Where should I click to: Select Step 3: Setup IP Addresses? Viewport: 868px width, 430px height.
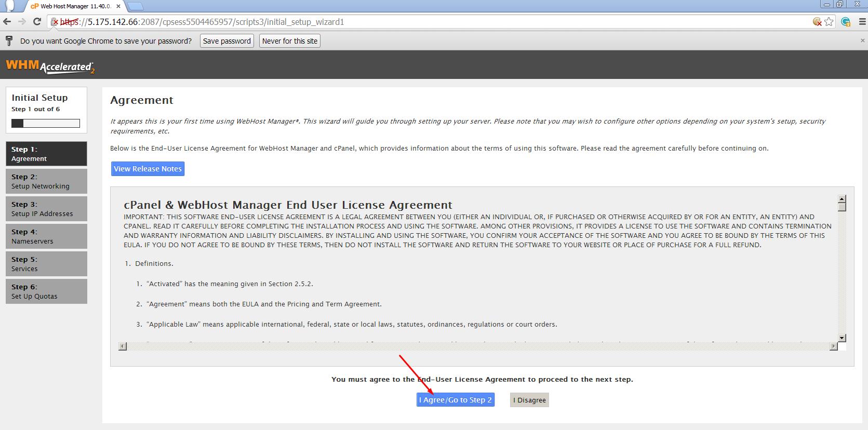[x=46, y=209]
